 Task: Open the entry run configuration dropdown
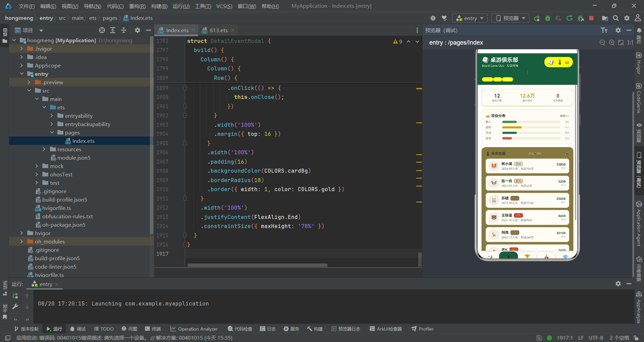(470, 18)
